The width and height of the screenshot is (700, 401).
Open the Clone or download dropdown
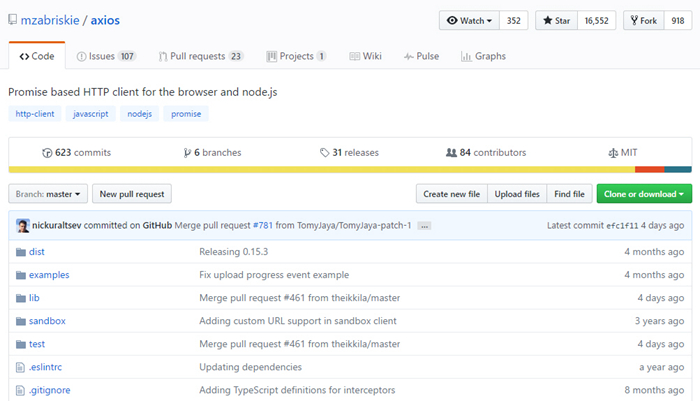tap(644, 194)
